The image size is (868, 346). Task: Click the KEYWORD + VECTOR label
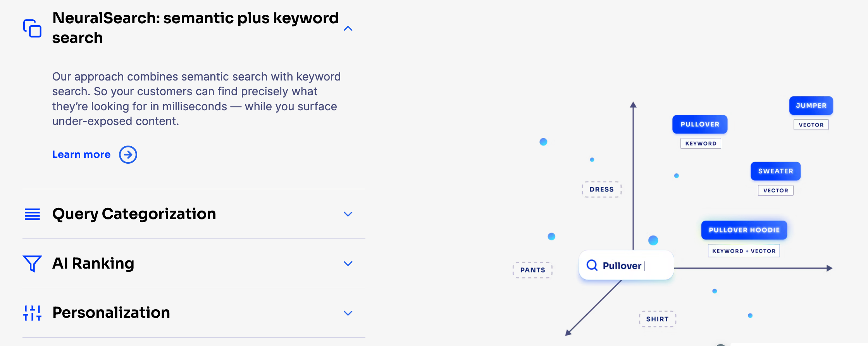point(744,251)
